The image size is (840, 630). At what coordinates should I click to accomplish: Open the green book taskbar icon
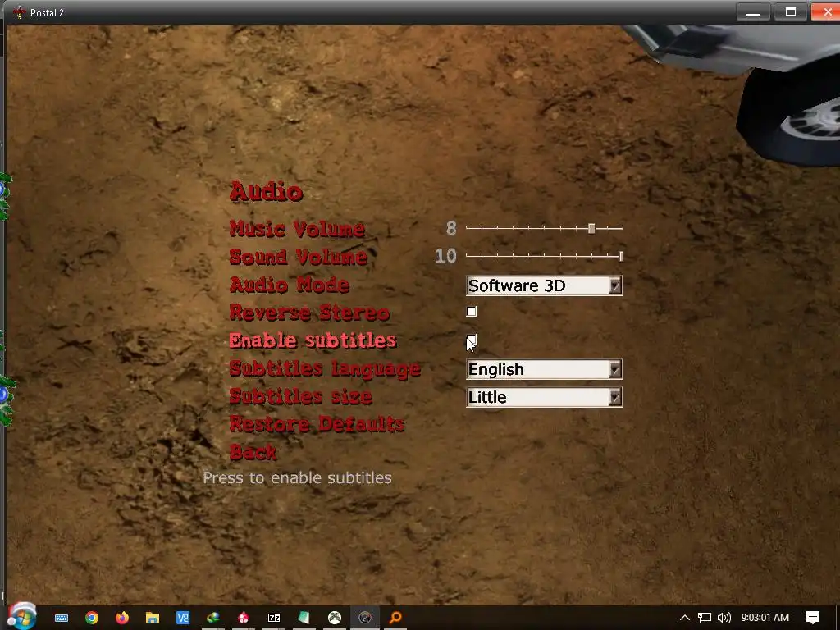tap(304, 618)
